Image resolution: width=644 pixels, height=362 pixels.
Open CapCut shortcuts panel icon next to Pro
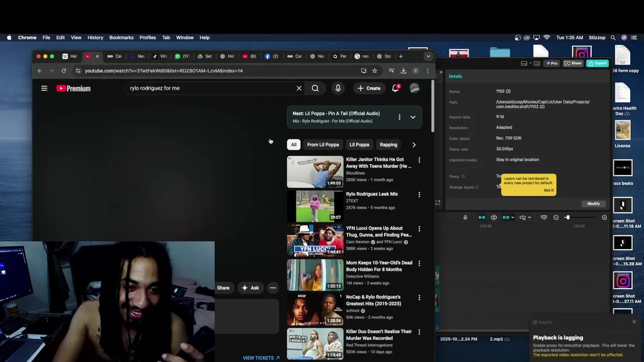tap(537, 63)
